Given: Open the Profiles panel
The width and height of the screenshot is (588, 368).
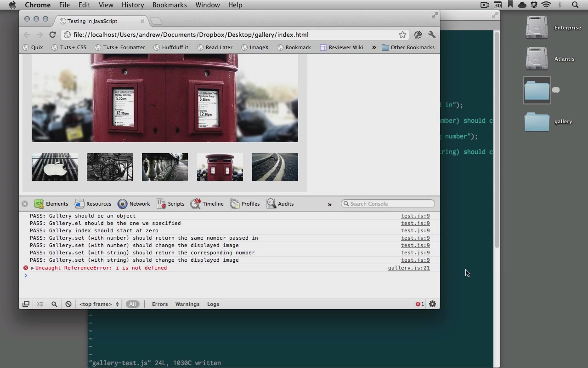Looking at the screenshot, I should point(245,204).
